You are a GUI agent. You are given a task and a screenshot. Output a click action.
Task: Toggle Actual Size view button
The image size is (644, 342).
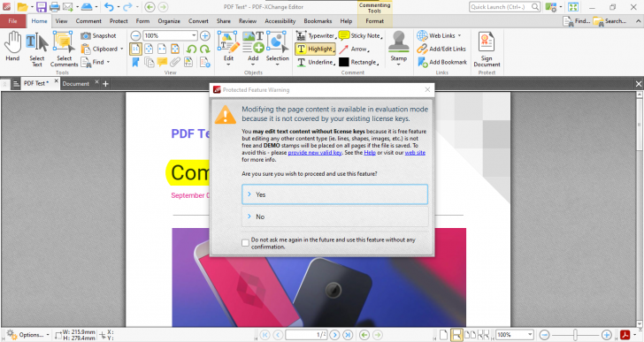coord(135,49)
